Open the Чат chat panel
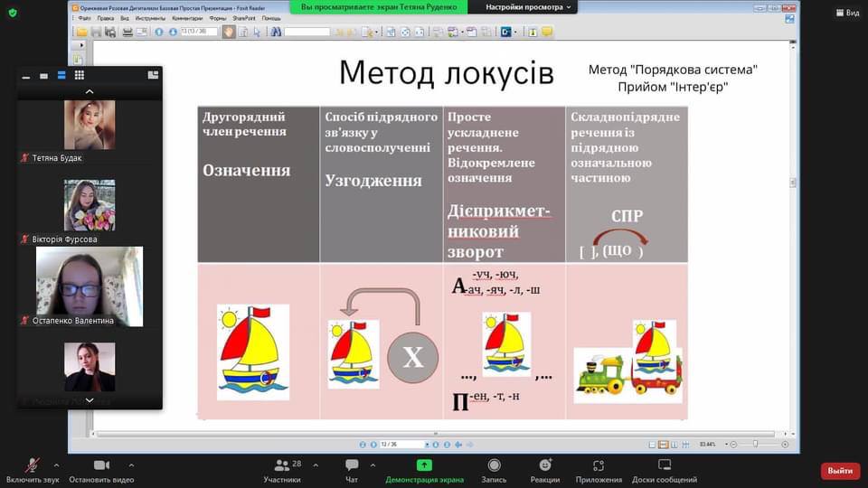 352,468
